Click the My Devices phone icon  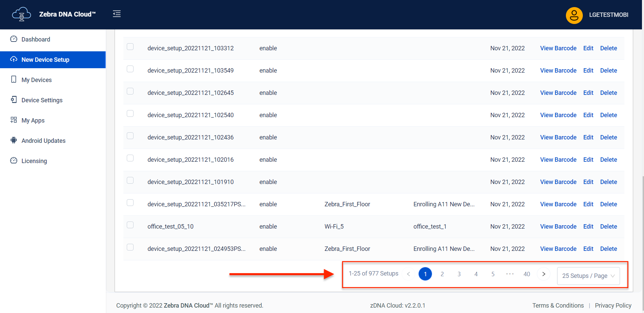coord(14,79)
